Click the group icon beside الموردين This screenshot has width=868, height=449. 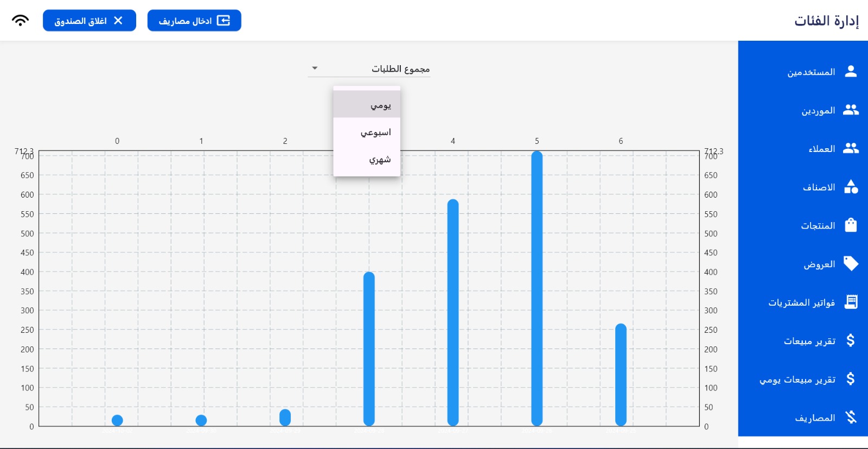851,110
